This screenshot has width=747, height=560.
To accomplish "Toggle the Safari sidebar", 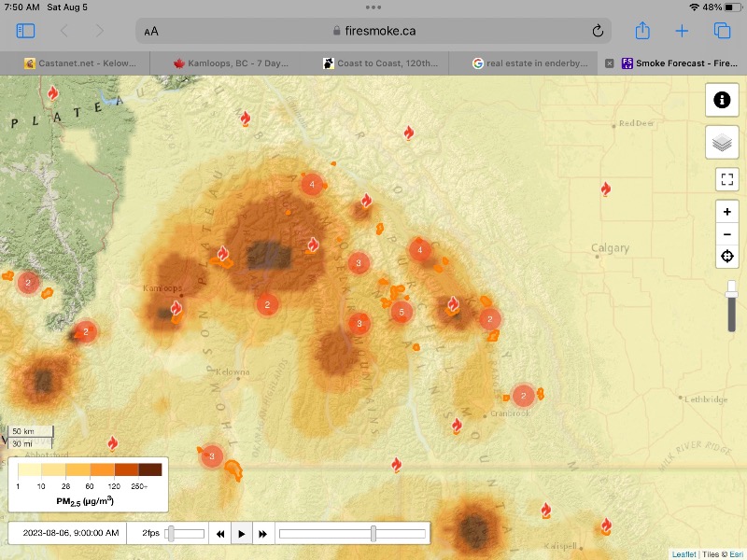I will coord(25,31).
